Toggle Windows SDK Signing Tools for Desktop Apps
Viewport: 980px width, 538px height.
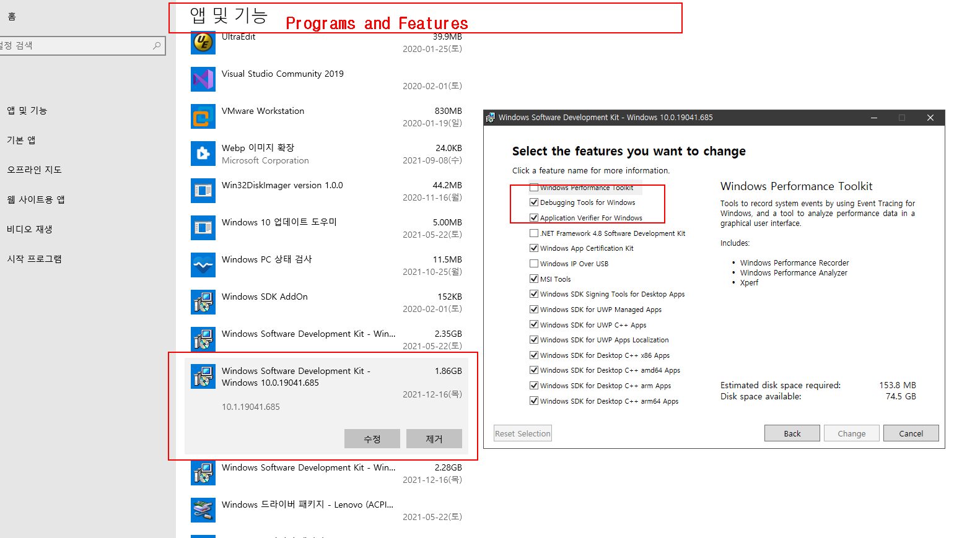pyautogui.click(x=534, y=294)
